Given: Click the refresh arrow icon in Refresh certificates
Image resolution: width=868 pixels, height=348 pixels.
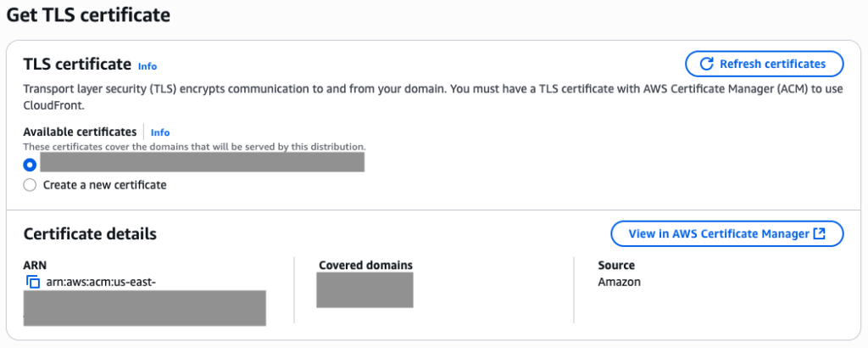Looking at the screenshot, I should pyautogui.click(x=706, y=64).
